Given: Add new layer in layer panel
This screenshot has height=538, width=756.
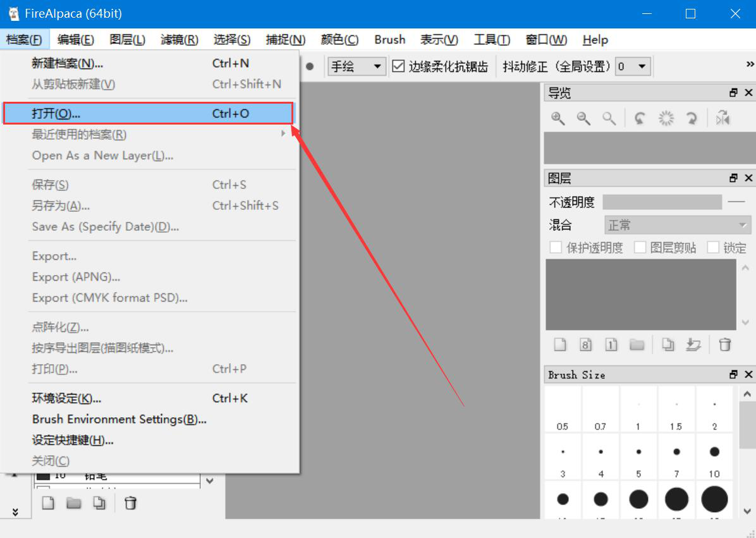Looking at the screenshot, I should tap(560, 345).
